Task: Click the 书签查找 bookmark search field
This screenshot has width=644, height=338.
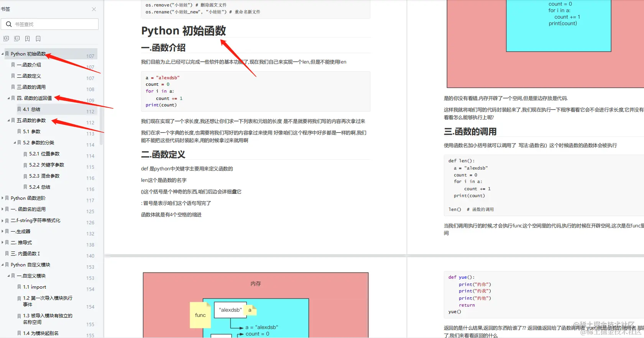Action: click(50, 24)
